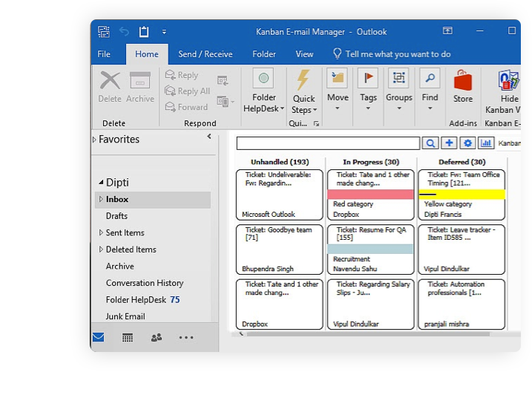Switch to Send / Receive tab
532x398 pixels.
click(206, 54)
